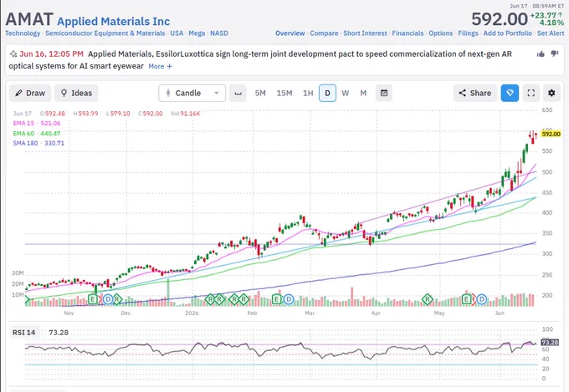Open the Draw tools
This screenshot has height=392, width=569.
point(30,94)
